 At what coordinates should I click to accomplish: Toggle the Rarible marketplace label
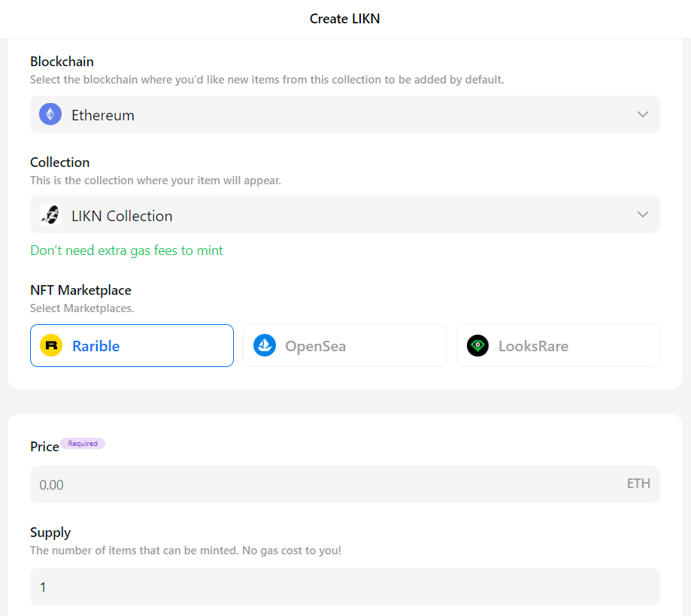[96, 346]
